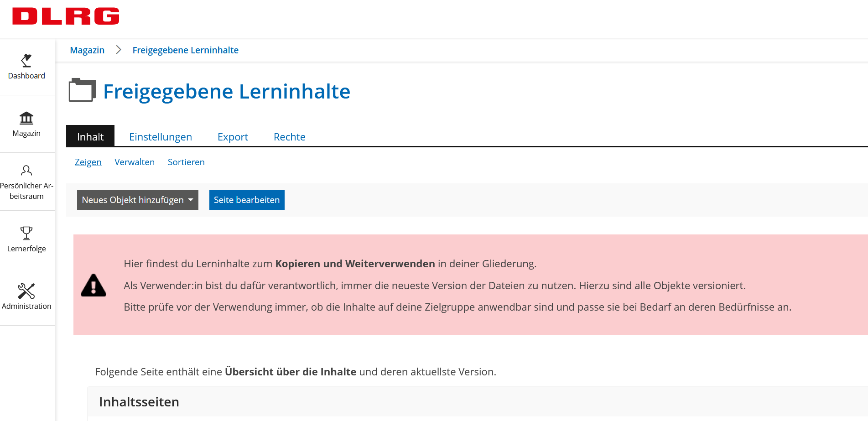Click the warning triangle icon in the notice
Viewport: 868px width, 421px height.
coord(94,286)
